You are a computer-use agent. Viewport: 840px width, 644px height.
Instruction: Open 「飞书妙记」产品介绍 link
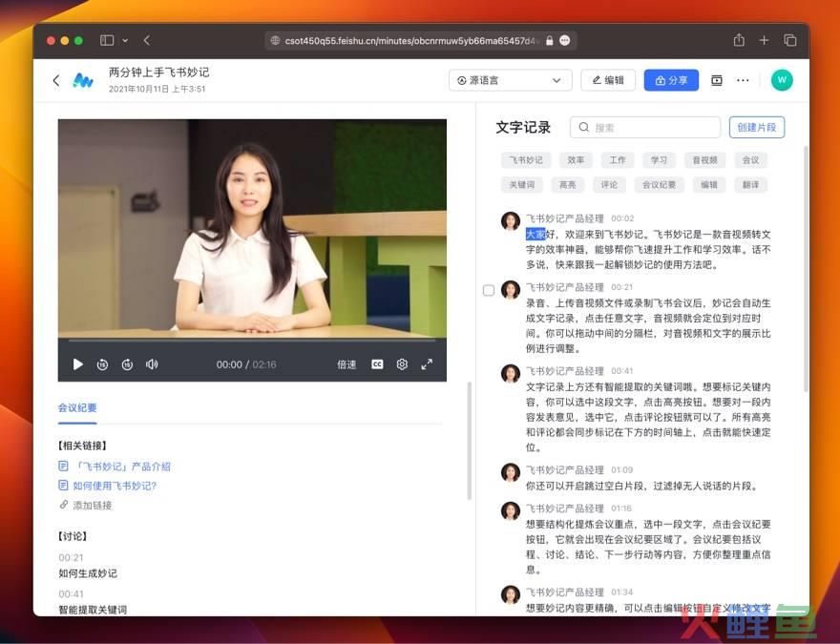point(121,467)
